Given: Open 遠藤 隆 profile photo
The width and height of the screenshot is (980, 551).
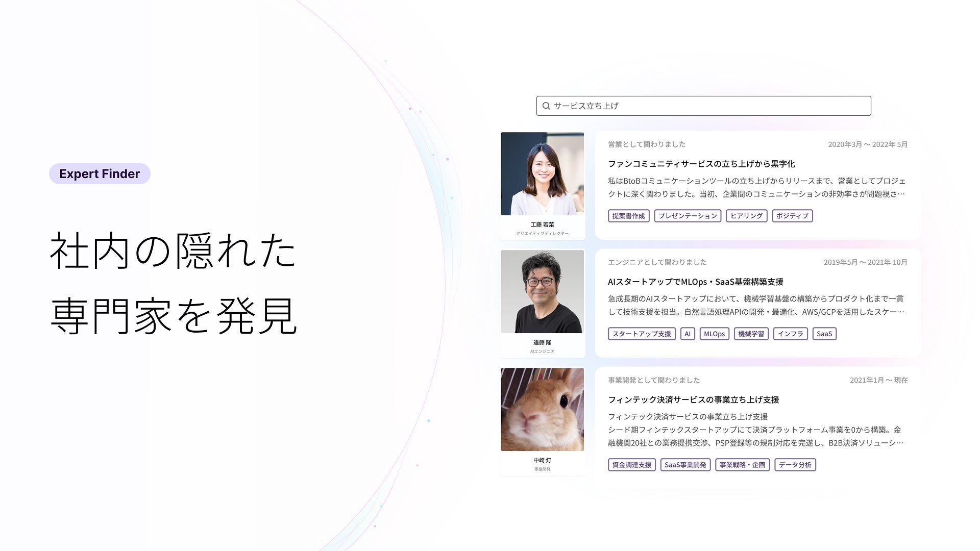Looking at the screenshot, I should 542,291.
